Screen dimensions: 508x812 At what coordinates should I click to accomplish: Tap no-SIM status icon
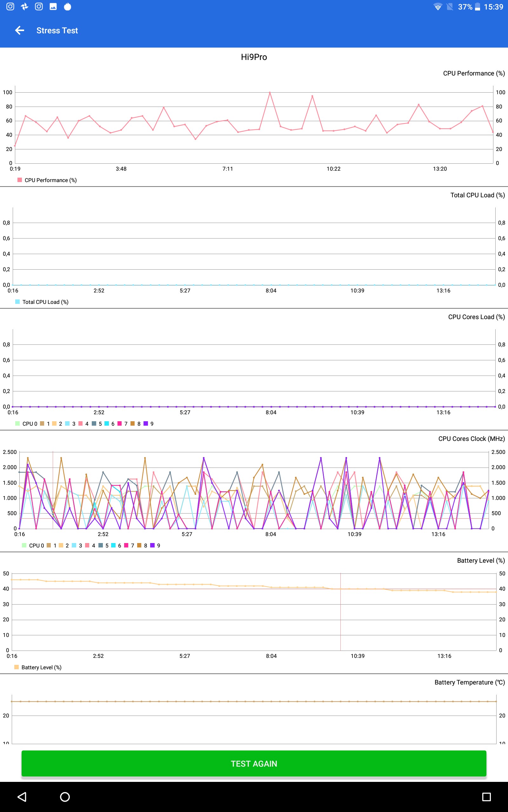[450, 7]
